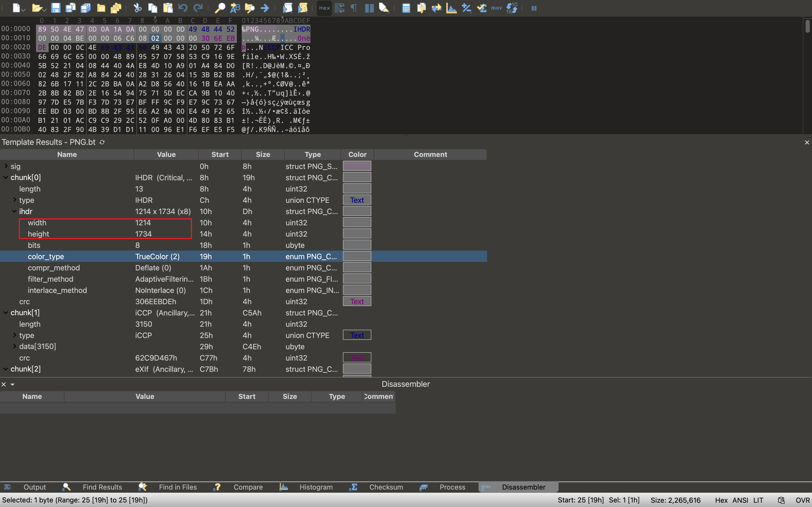Open the Calculator tool icon
Viewport: 812px width, 507px height.
pos(406,8)
